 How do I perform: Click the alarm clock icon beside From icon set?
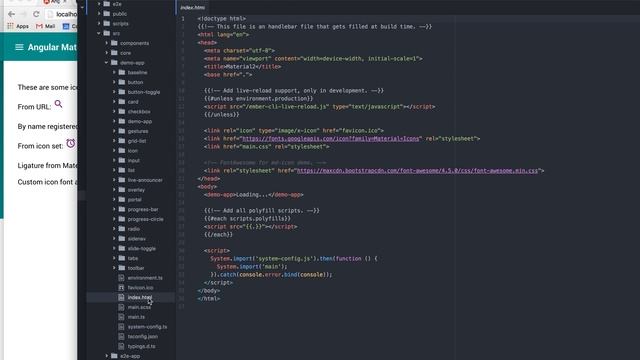pyautogui.click(x=71, y=144)
